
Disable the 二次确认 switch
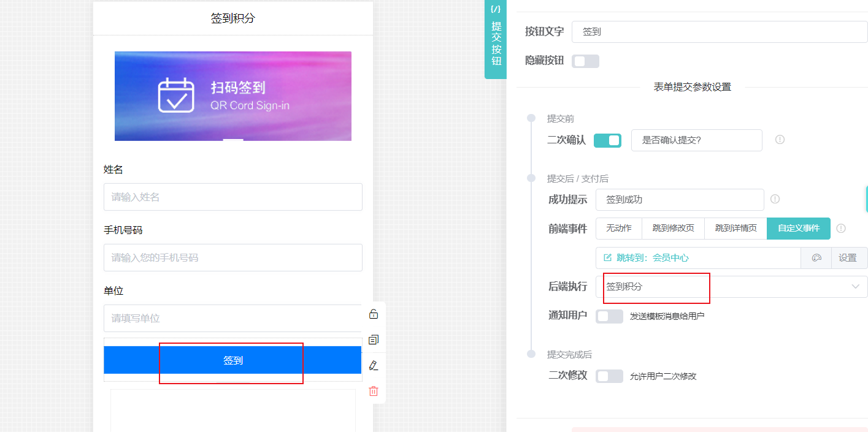pos(607,140)
